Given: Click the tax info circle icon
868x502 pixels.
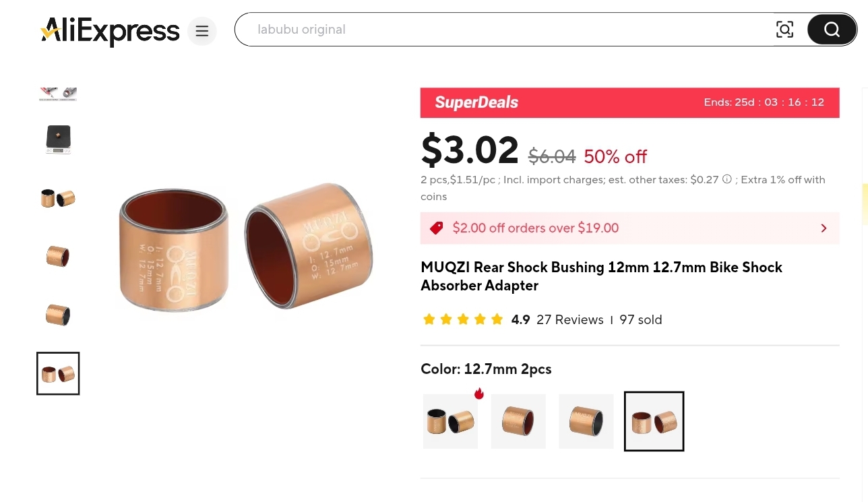Looking at the screenshot, I should [726, 180].
